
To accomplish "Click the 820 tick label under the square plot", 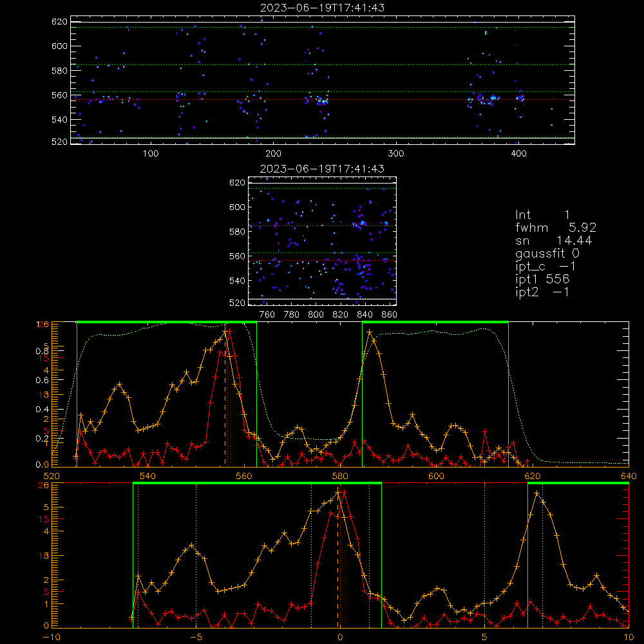I will click(x=341, y=315).
